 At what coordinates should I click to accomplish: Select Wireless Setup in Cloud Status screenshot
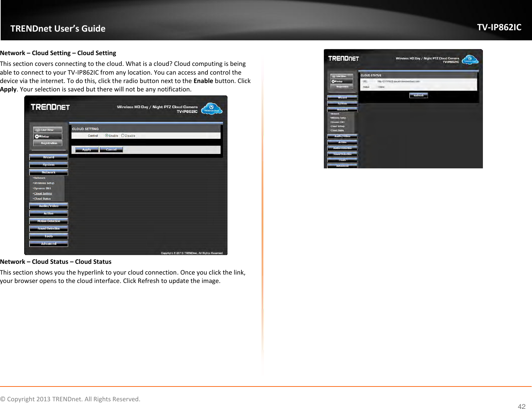[338, 118]
